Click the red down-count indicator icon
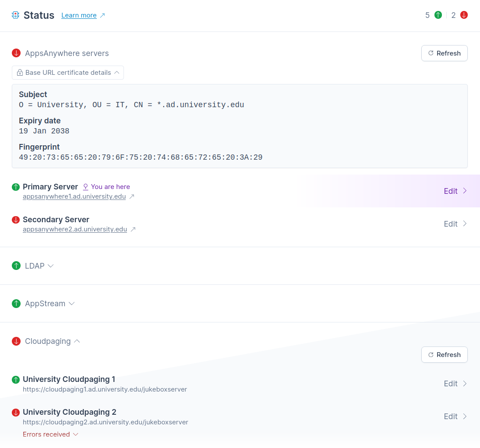 464,15
